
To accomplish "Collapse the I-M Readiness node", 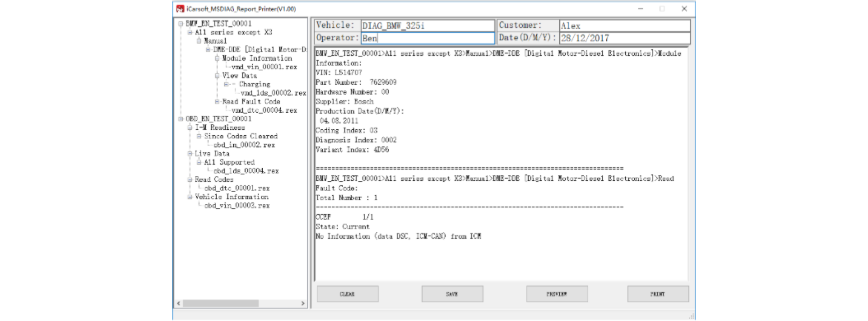I will click(x=190, y=127).
